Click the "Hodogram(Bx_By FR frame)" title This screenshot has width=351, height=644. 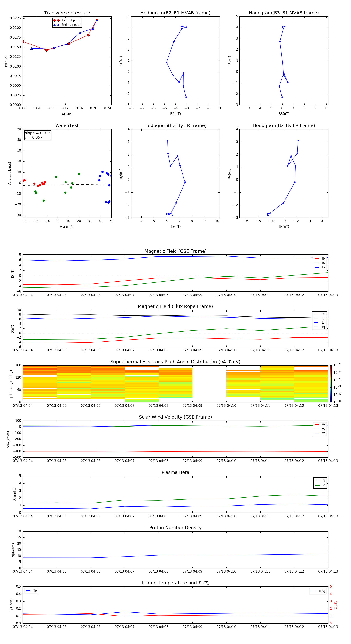[x=284, y=125]
